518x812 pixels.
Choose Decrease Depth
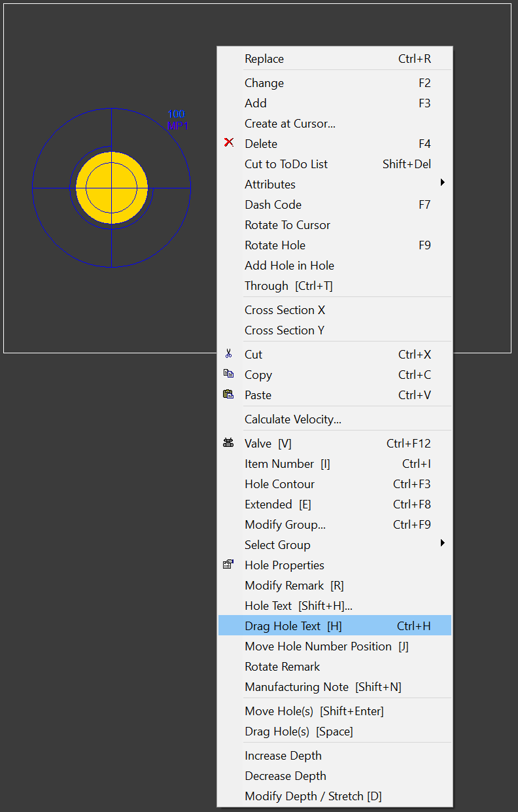(x=335, y=776)
